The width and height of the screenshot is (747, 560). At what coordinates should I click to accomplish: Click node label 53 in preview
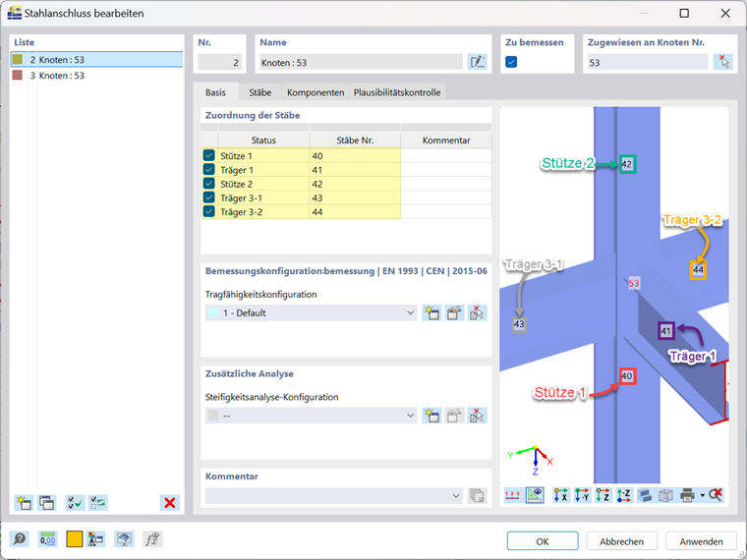pyautogui.click(x=634, y=283)
